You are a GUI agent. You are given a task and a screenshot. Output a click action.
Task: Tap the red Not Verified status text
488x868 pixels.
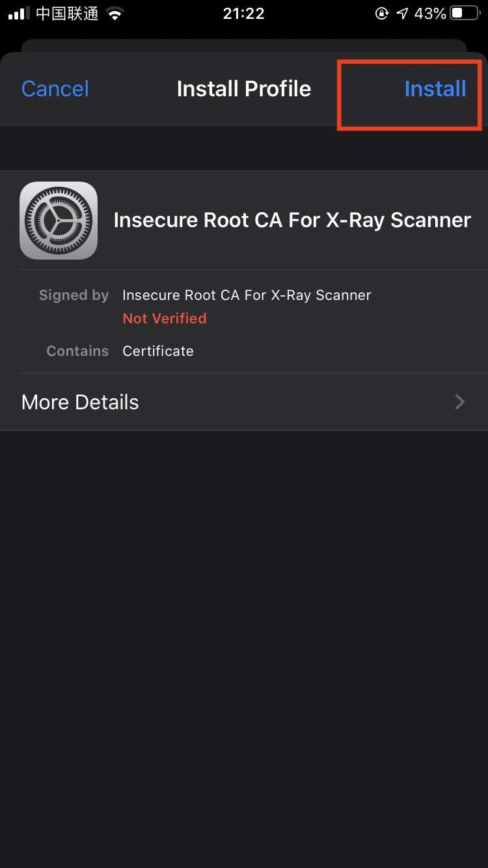(x=165, y=318)
